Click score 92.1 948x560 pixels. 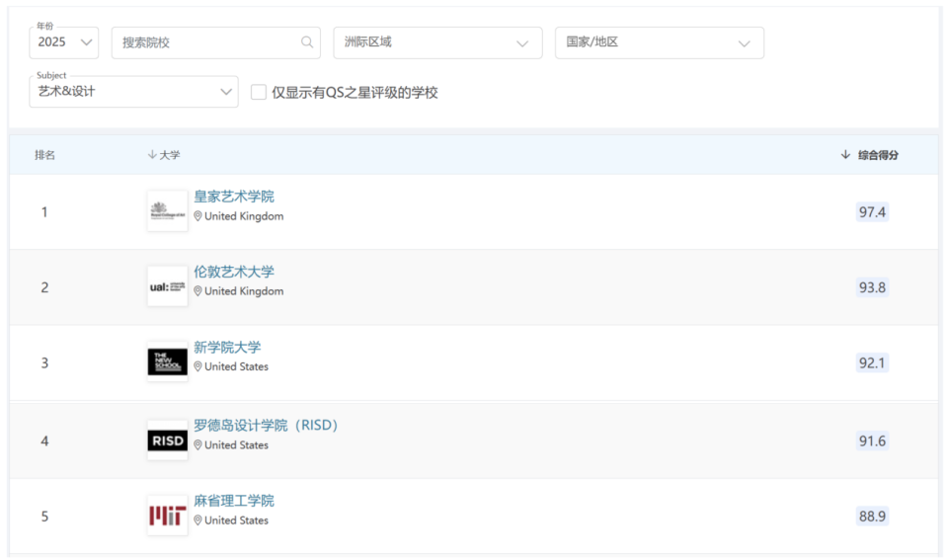coord(872,362)
